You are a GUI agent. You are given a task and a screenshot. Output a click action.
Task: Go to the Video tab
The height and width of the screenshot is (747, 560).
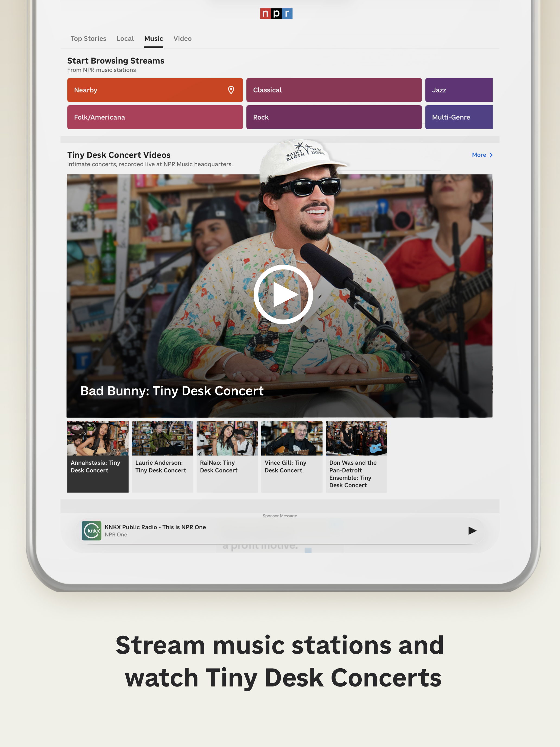pyautogui.click(x=183, y=39)
